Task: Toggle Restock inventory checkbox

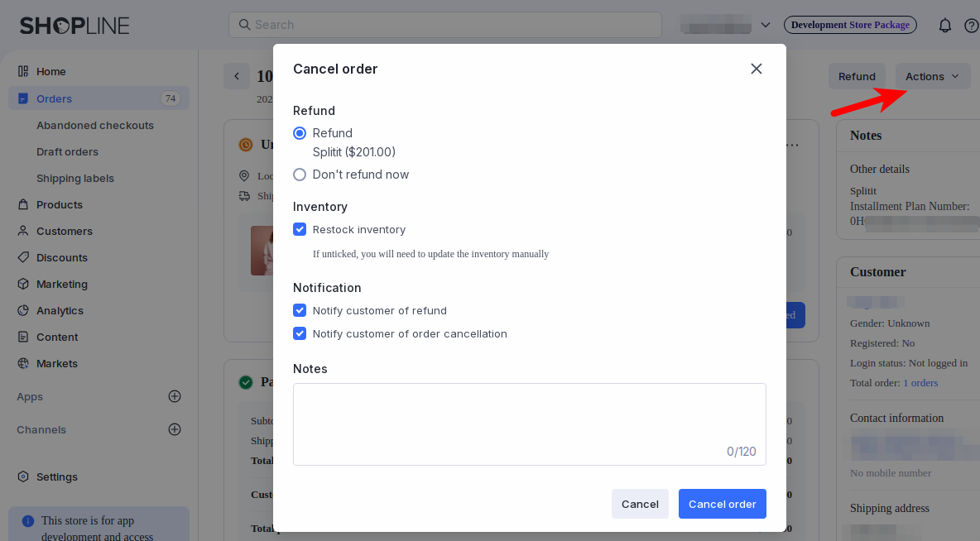Action: [x=300, y=229]
